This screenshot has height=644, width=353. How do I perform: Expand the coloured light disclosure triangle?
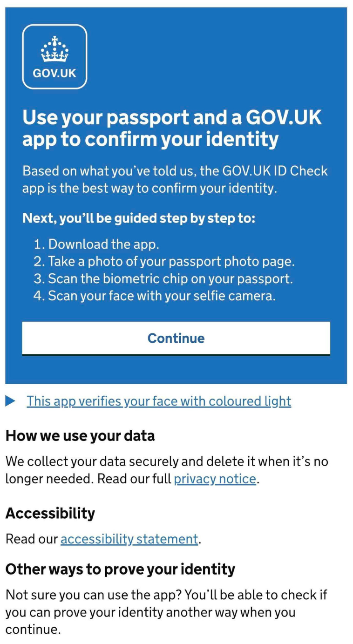[10, 400]
